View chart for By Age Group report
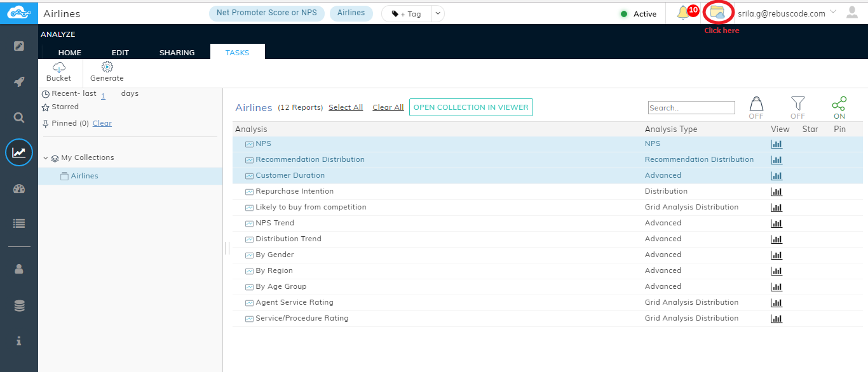Screen dimensions: 868x372 [x=776, y=287]
